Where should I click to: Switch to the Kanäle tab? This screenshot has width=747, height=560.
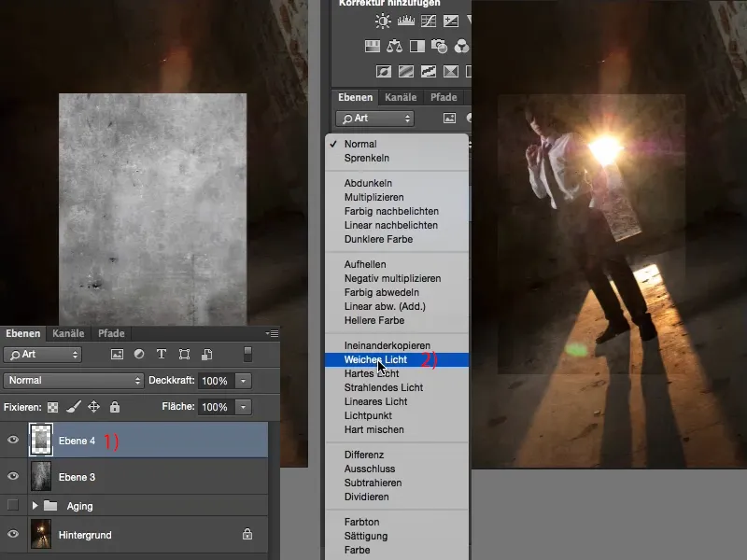pyautogui.click(x=68, y=333)
